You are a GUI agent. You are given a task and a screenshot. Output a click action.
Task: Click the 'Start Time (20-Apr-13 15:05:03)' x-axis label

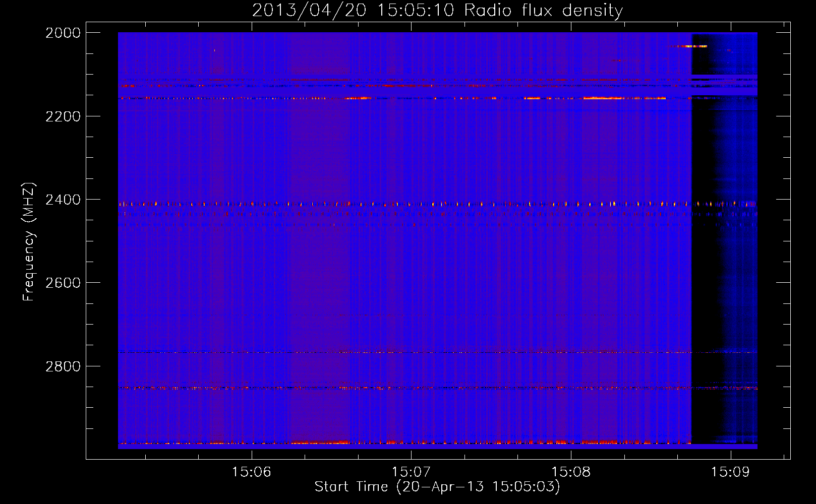(x=437, y=487)
